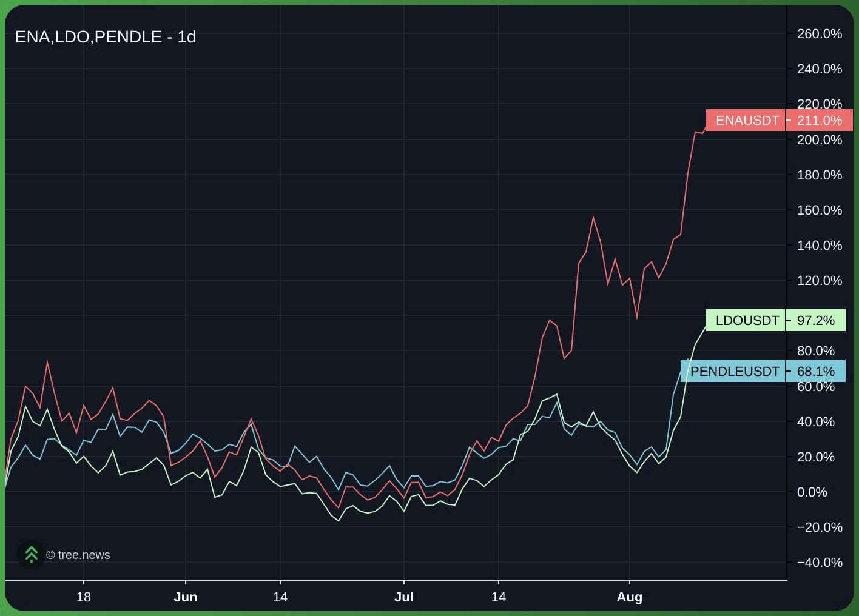Click the 260.0% axis label
859x616 pixels.
pos(819,34)
